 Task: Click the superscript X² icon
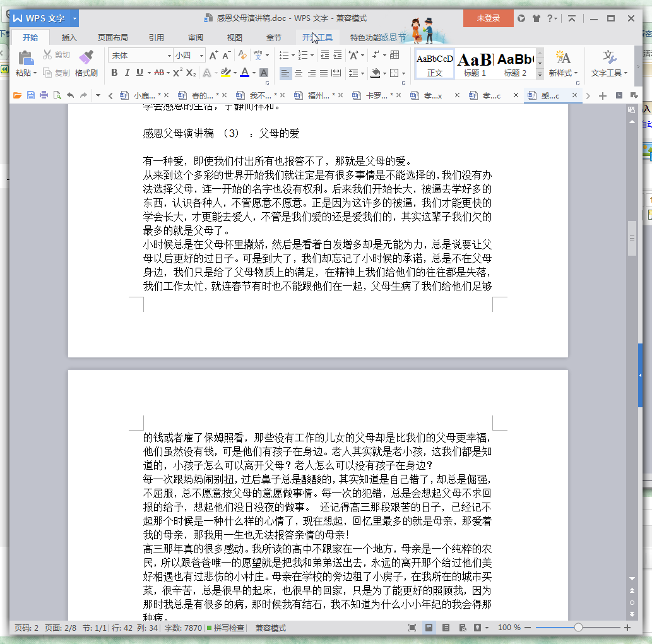(177, 73)
